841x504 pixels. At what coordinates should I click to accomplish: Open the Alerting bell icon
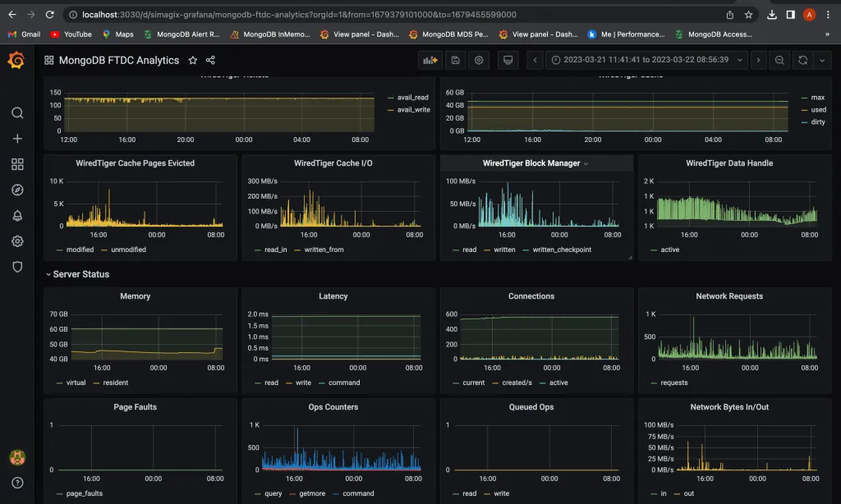click(x=17, y=216)
